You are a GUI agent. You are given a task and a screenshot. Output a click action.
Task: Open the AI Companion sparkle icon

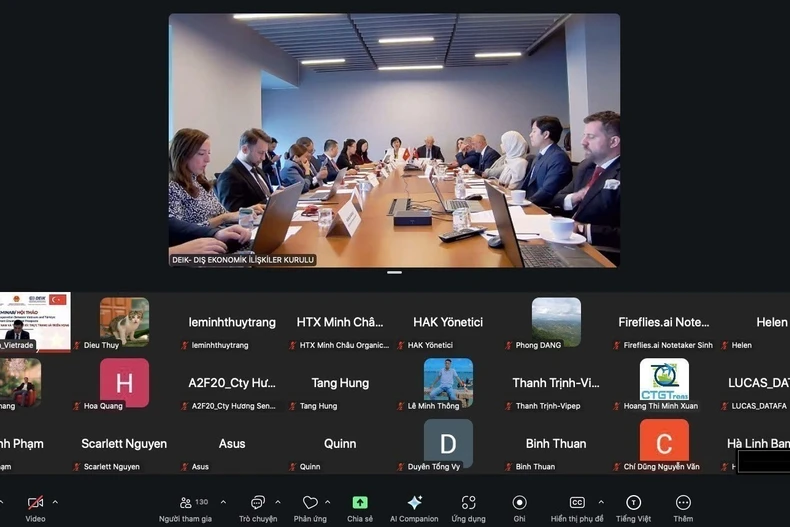pyautogui.click(x=414, y=503)
